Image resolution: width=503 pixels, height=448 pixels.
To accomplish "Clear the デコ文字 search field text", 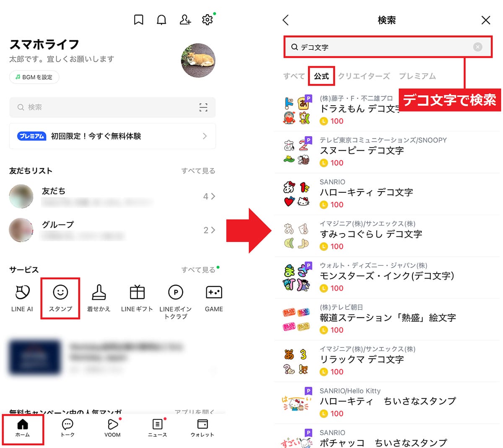I will (x=477, y=47).
